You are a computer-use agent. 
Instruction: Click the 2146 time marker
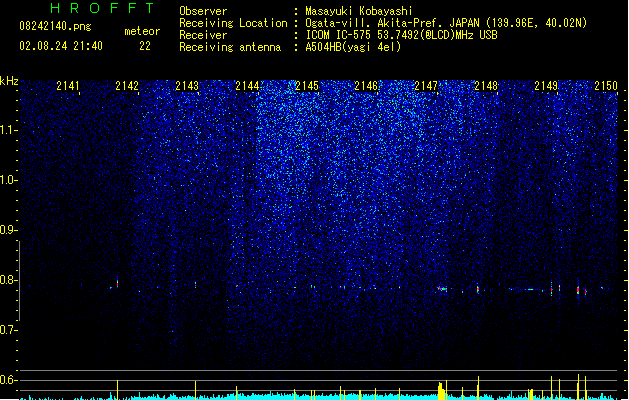(x=366, y=86)
